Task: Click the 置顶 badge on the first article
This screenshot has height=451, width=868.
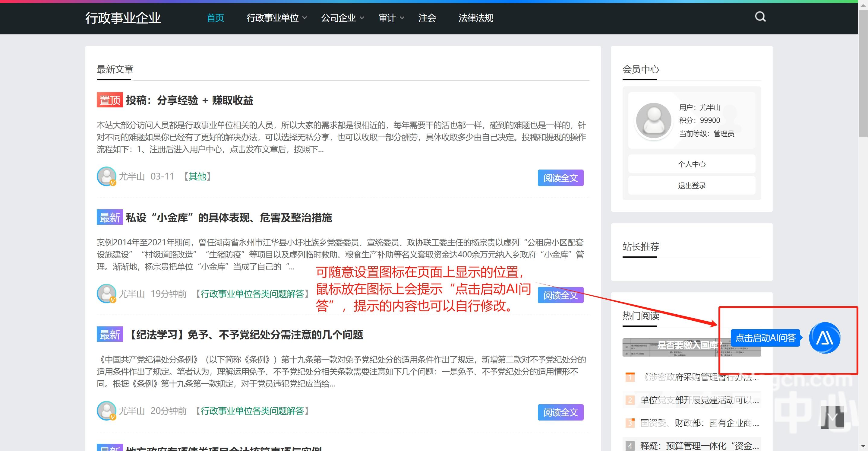Action: [x=109, y=100]
